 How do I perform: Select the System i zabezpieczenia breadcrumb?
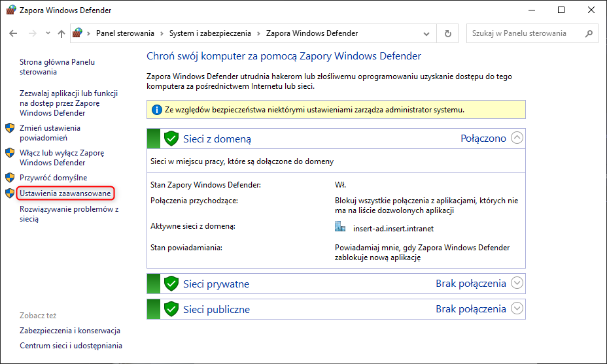[210, 33]
